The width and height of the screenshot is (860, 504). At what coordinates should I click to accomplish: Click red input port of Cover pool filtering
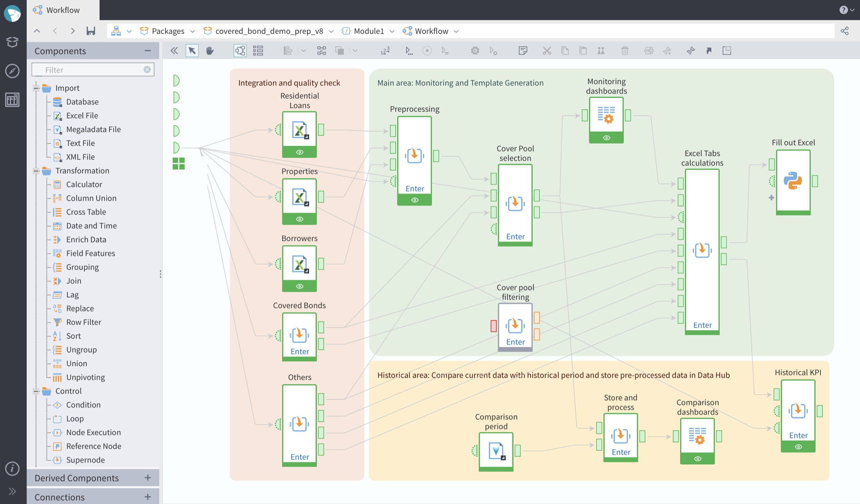click(493, 326)
